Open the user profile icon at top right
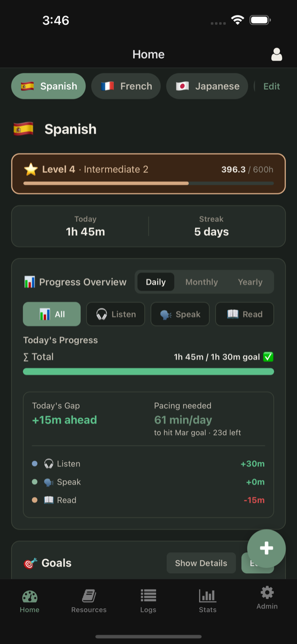This screenshot has height=644, width=297. click(x=277, y=54)
